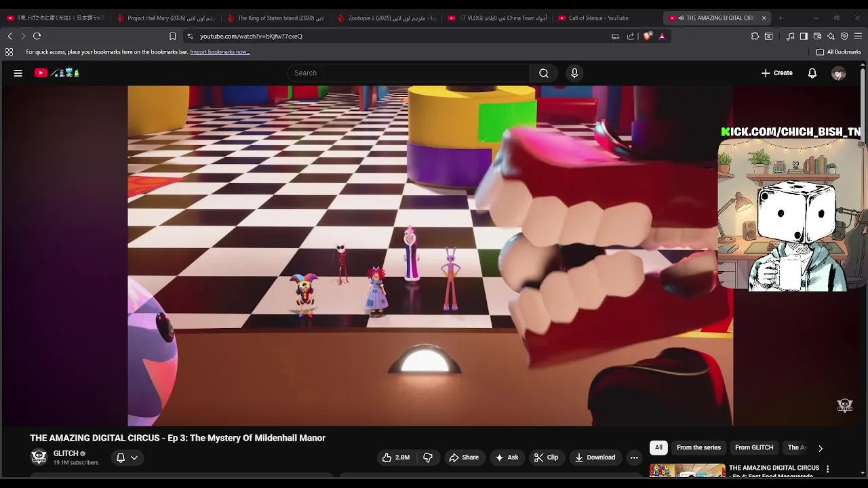Open the Create button
Image resolution: width=868 pixels, height=488 pixels.
pyautogui.click(x=777, y=73)
